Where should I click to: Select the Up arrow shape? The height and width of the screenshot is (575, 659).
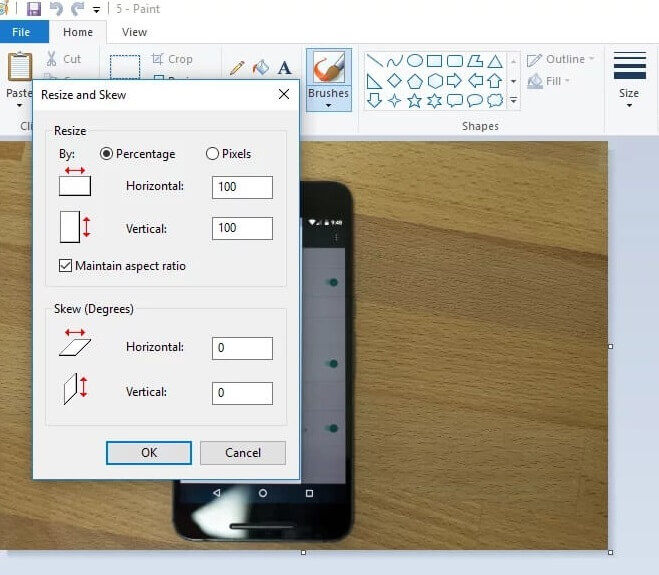pyautogui.click(x=495, y=80)
